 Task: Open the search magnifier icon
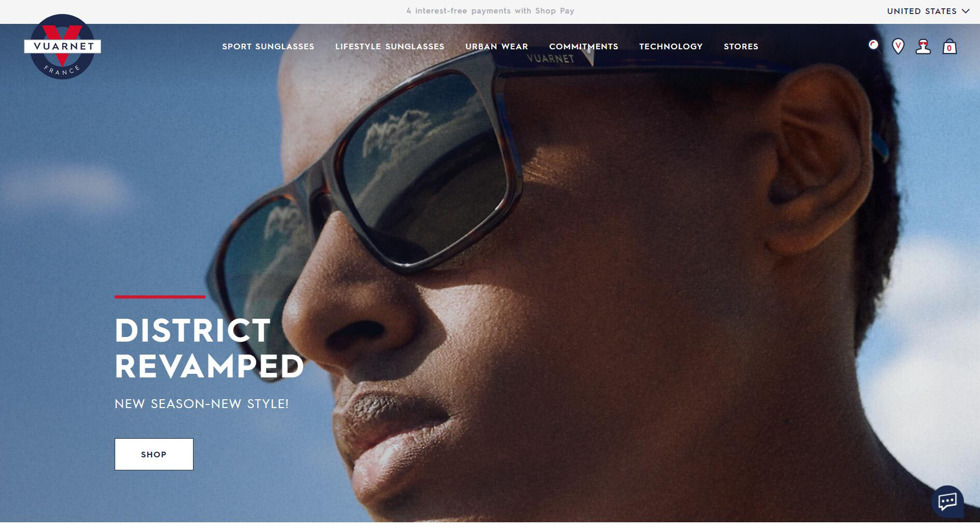pos(874,46)
